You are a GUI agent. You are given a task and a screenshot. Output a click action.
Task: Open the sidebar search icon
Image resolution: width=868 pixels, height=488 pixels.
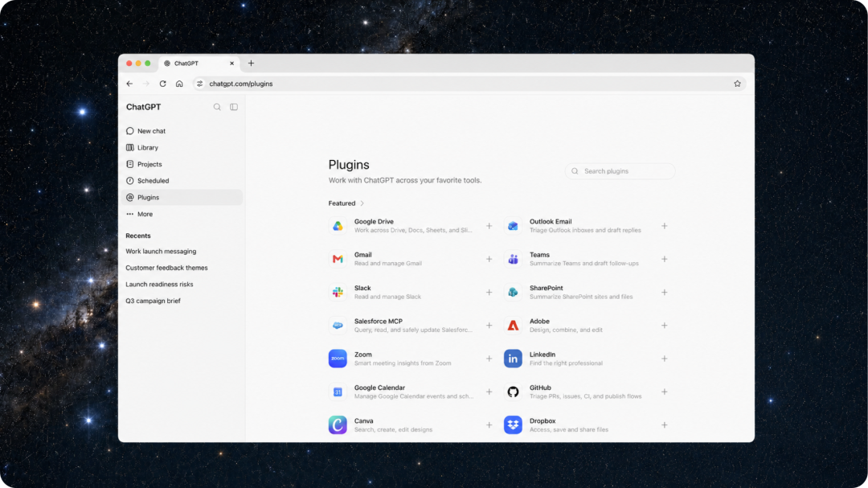pyautogui.click(x=217, y=107)
